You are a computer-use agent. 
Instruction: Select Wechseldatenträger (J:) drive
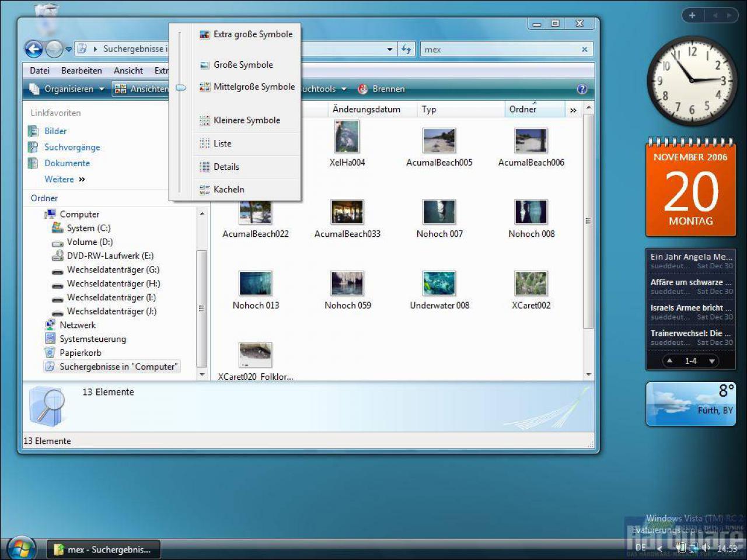112,311
